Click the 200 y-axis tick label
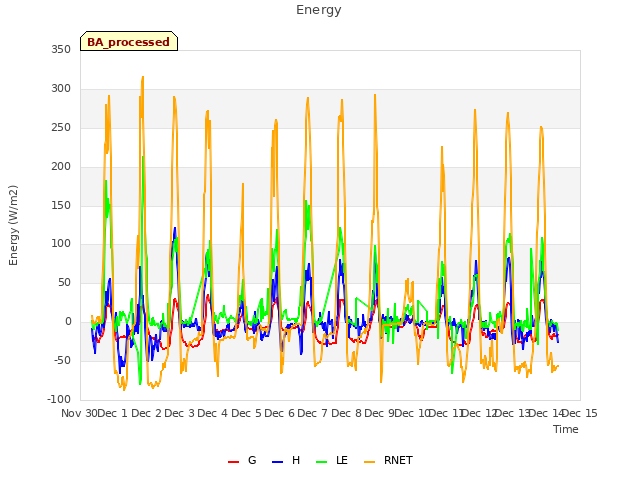 [61, 167]
